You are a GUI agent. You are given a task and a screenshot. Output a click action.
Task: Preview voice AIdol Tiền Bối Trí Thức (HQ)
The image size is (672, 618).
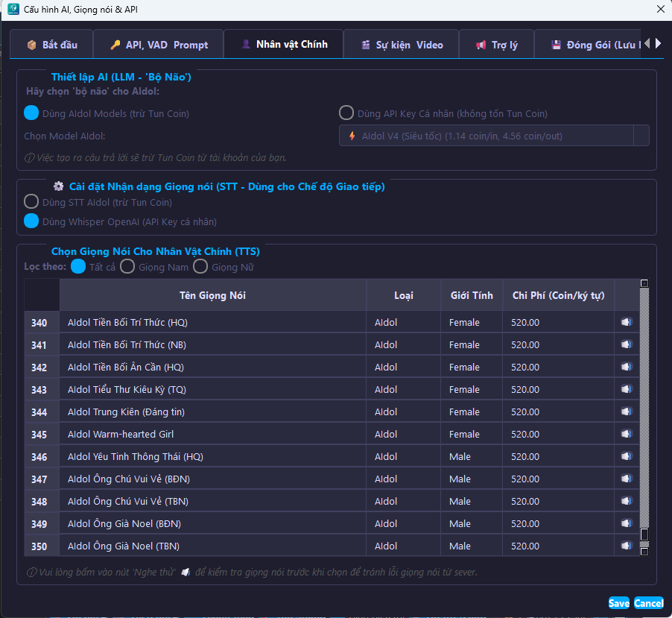627,322
